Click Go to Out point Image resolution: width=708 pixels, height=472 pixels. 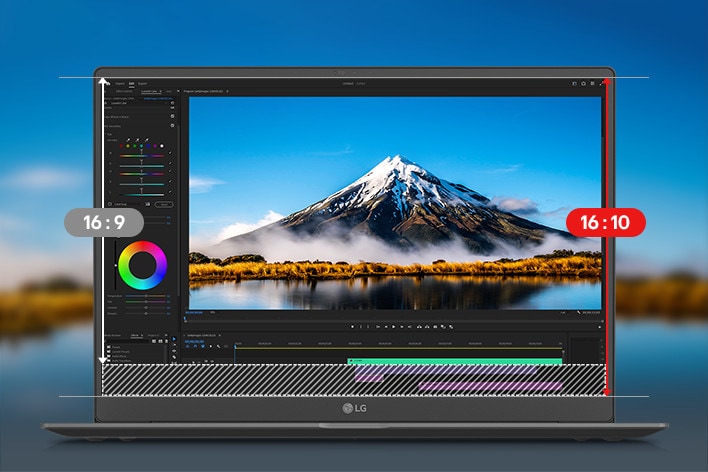(x=410, y=327)
